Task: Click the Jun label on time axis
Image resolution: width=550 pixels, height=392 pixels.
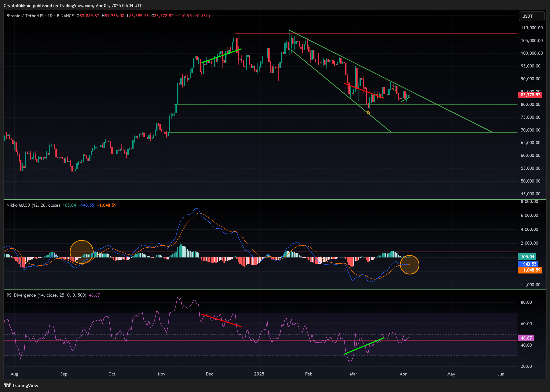Action: 501,374
